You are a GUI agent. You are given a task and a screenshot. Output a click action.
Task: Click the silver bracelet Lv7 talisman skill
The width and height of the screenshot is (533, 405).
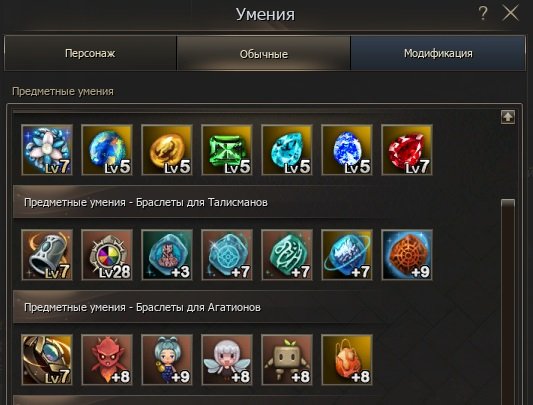pos(47,255)
